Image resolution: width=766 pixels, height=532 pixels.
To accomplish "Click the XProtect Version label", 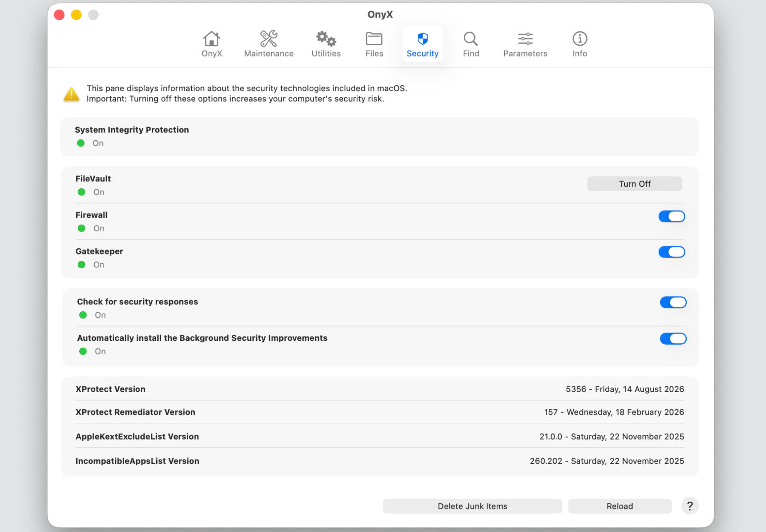I will pyautogui.click(x=110, y=389).
